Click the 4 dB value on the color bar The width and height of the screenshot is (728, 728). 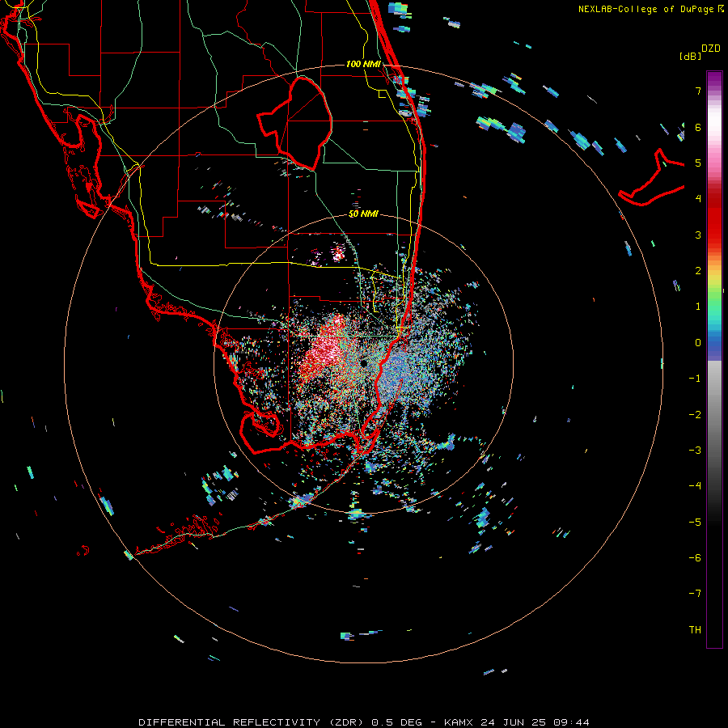[x=698, y=199]
